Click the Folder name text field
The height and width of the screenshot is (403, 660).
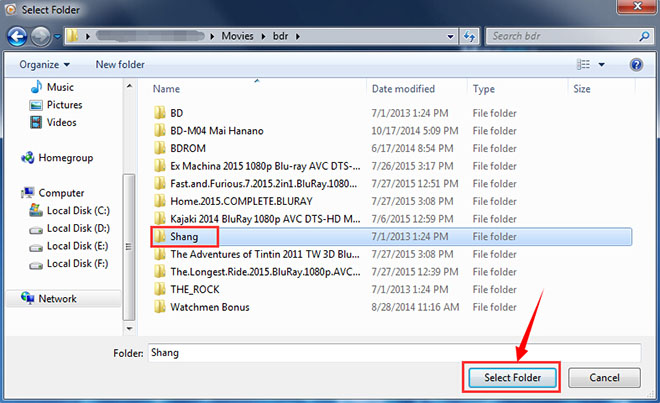pyautogui.click(x=393, y=353)
